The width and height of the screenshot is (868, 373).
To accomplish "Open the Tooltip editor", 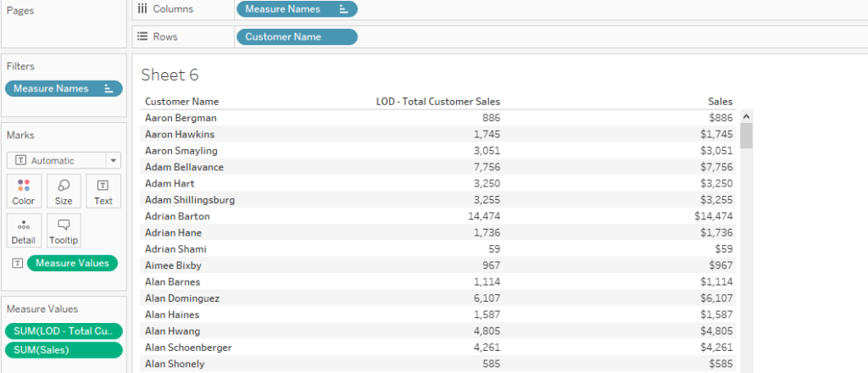I will point(64,230).
